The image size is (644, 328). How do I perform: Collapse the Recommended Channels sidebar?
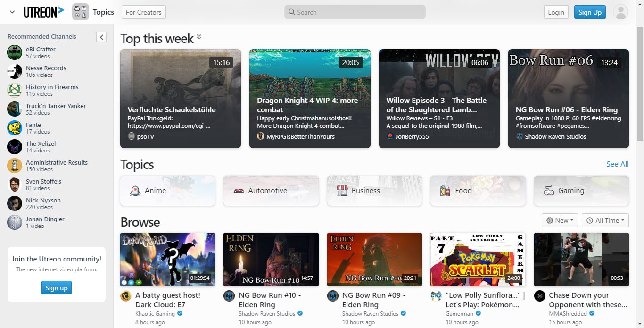pyautogui.click(x=101, y=37)
